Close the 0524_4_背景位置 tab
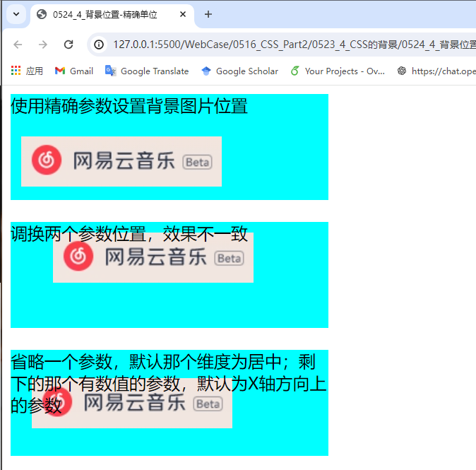Image resolution: width=476 pixels, height=470 pixels. [183, 14]
